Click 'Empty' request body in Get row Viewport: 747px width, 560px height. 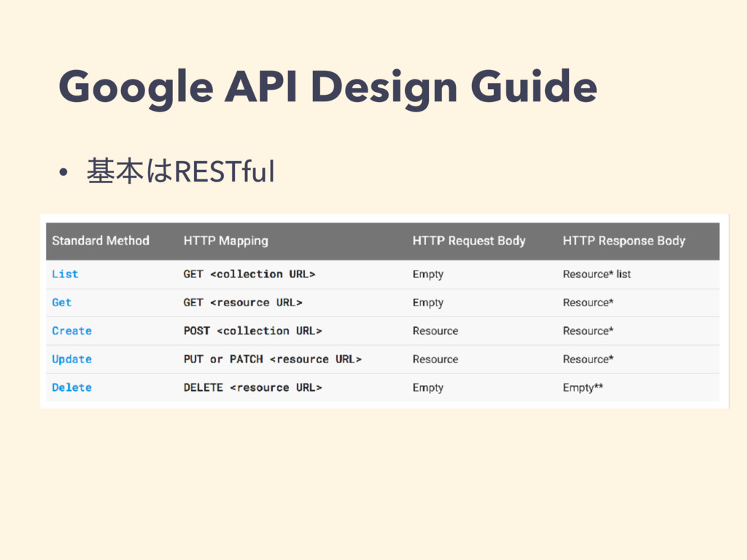pyautogui.click(x=427, y=303)
